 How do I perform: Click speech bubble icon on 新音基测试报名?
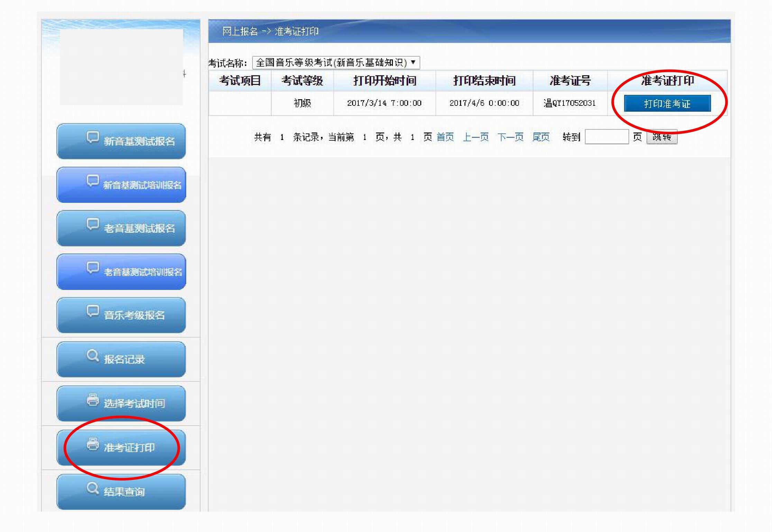point(93,137)
